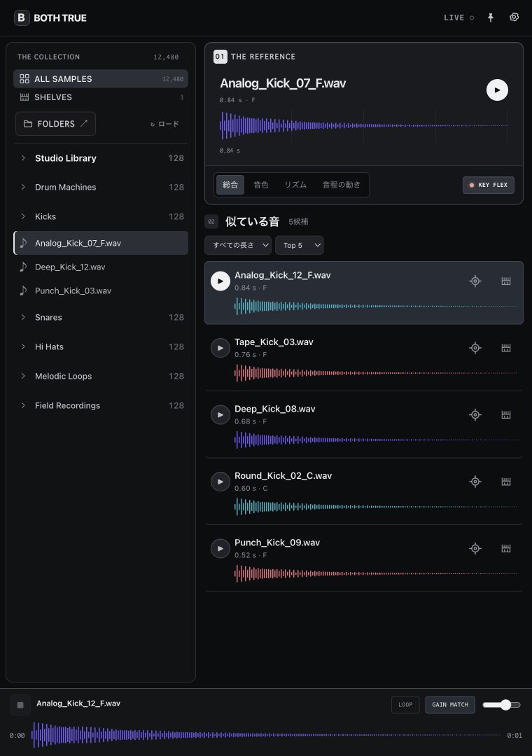Click the Deep_Kick_08.wav file name
Screen dimensions: 532x756
point(275,409)
